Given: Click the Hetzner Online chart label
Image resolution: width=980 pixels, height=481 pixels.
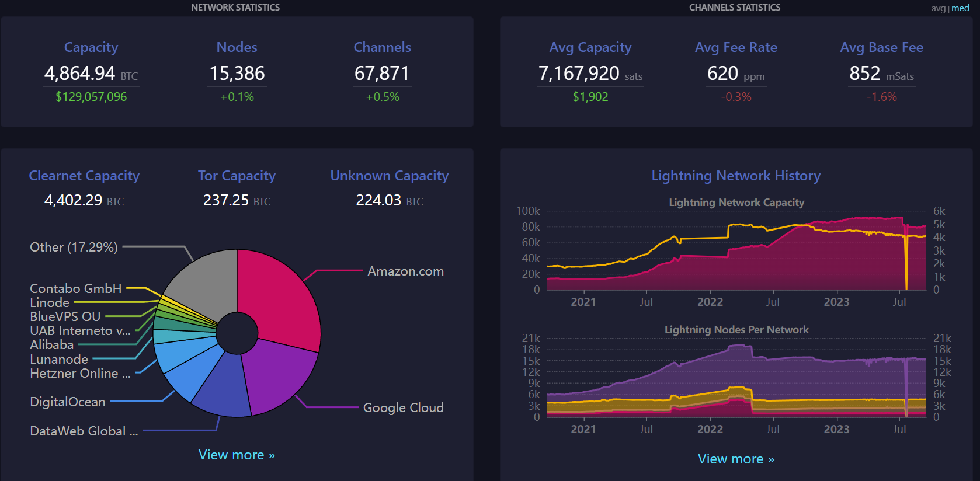Looking at the screenshot, I should click(x=80, y=373).
